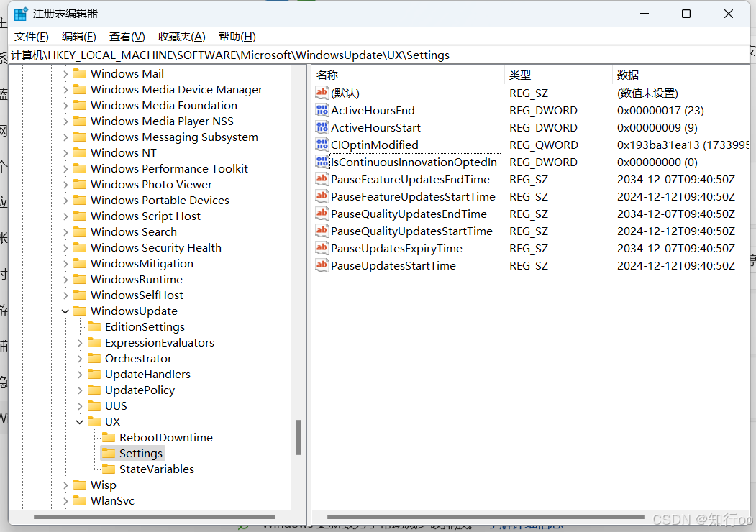Open the 帮助(H) menu
The width and height of the screenshot is (756, 532).
[237, 37]
